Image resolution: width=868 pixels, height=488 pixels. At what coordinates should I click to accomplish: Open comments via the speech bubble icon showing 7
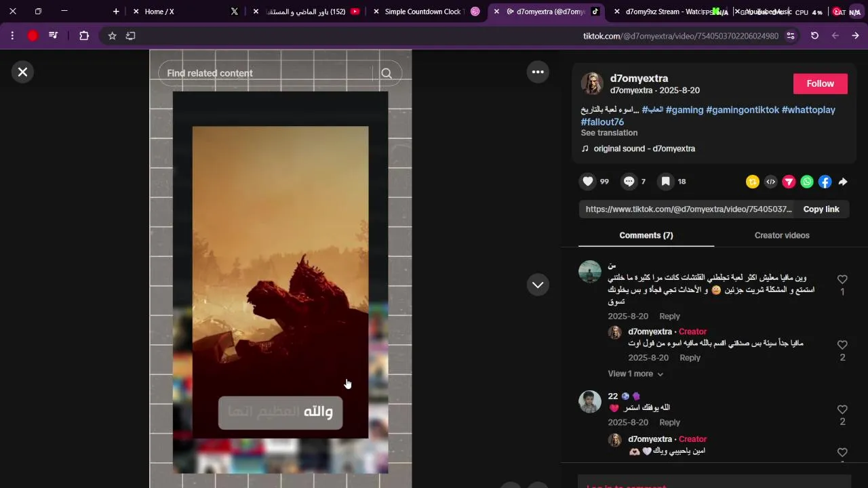click(x=629, y=181)
